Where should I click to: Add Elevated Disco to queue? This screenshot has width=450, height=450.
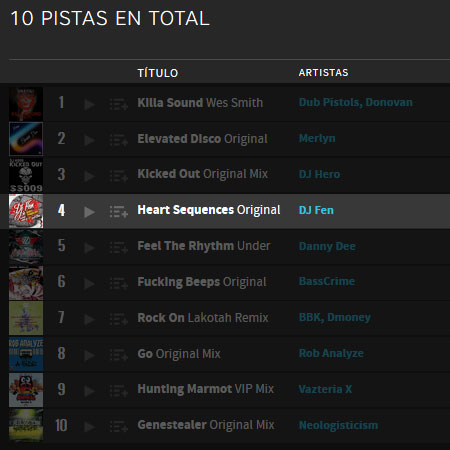(119, 140)
